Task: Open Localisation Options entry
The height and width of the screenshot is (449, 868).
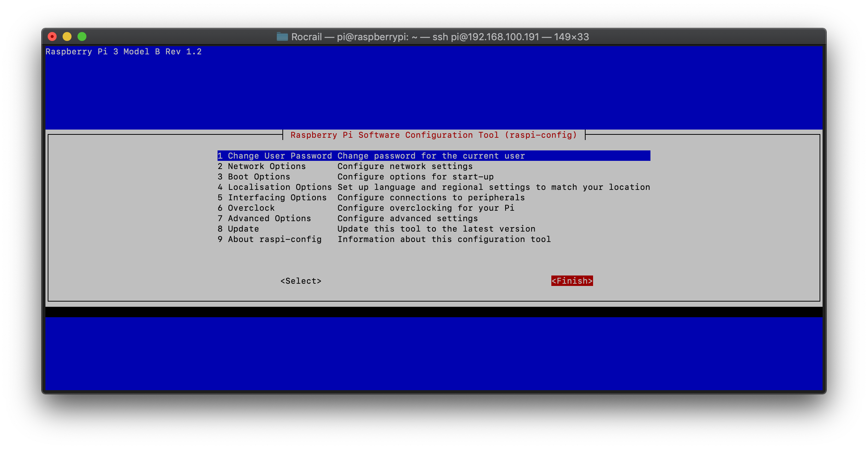Action: [x=279, y=187]
